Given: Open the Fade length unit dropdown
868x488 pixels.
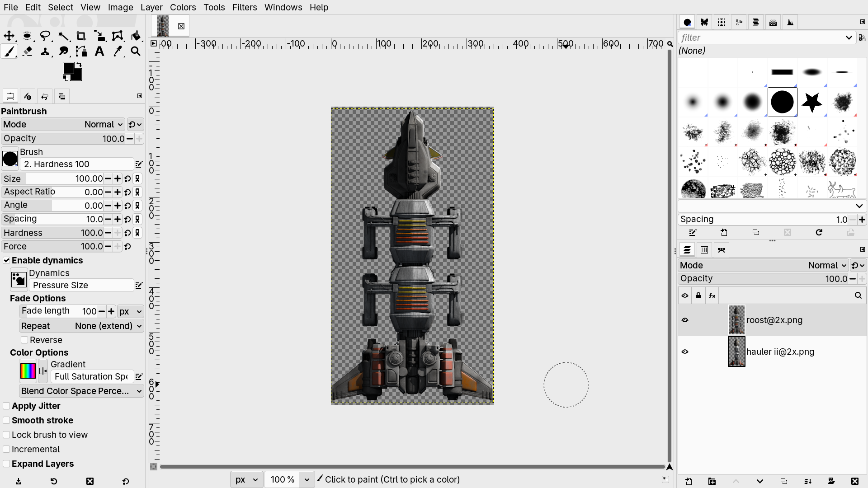Looking at the screenshot, I should [130, 311].
